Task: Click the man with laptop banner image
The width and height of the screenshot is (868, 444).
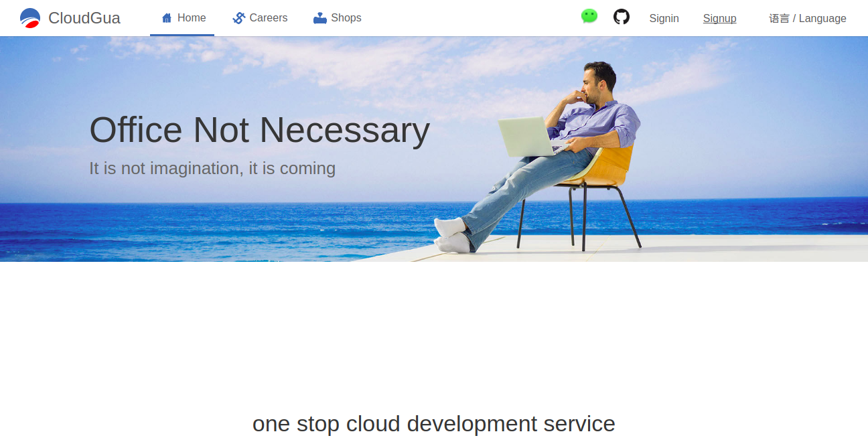Action: point(434,149)
